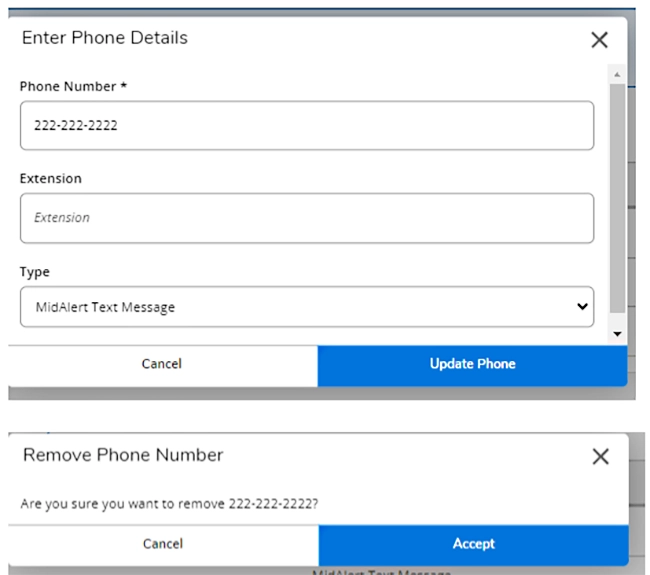Click the scrollbar down arrow in phone dialog

point(617,334)
